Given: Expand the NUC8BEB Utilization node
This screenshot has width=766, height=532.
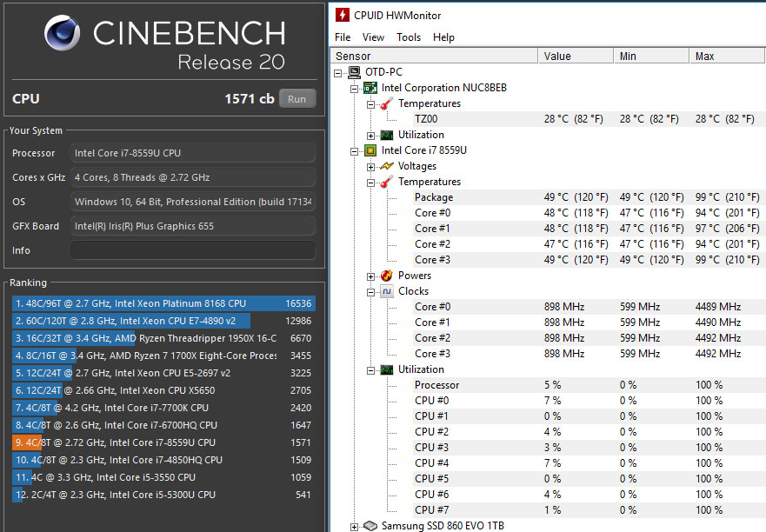Looking at the screenshot, I should coord(370,136).
